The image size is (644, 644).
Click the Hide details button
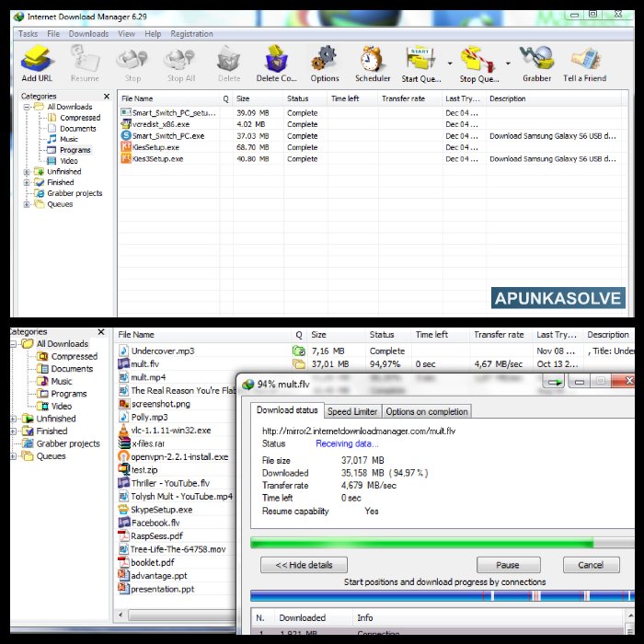pos(304,565)
